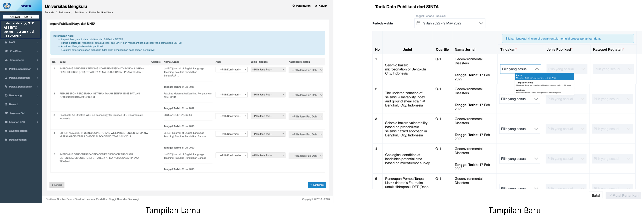Image resolution: width=644 pixels, height=221 pixels.
Task: Click the calendar icon in Periode waktu
Action: click(418, 23)
